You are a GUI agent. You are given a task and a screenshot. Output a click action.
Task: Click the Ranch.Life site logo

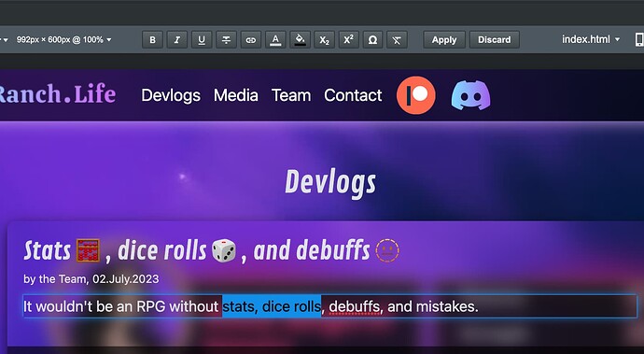point(58,93)
